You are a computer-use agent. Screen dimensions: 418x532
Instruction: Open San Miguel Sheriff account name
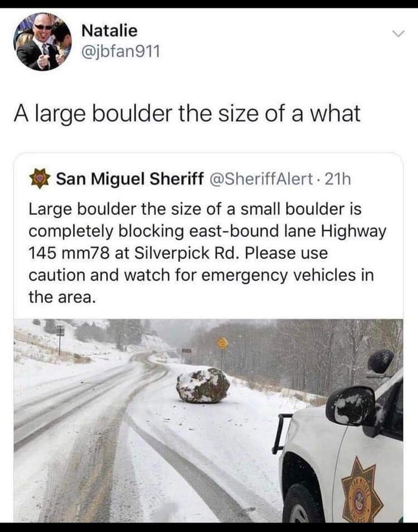tap(130, 179)
